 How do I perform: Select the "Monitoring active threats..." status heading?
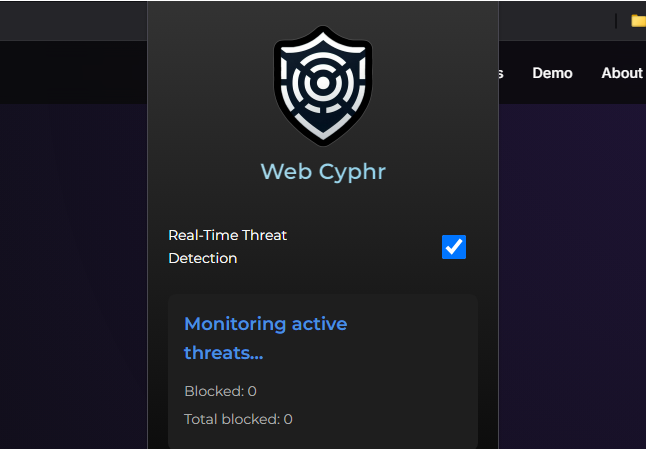pos(266,338)
